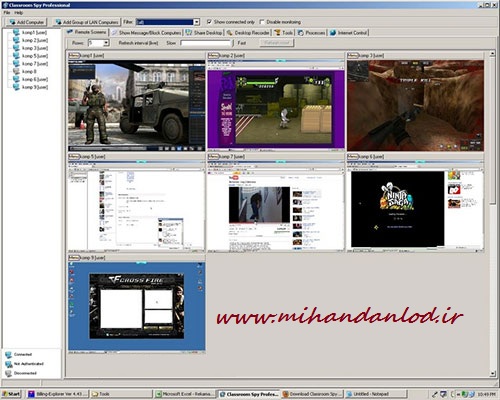Switch to the Tools tab
The height and width of the screenshot is (400, 500).
pos(284,33)
